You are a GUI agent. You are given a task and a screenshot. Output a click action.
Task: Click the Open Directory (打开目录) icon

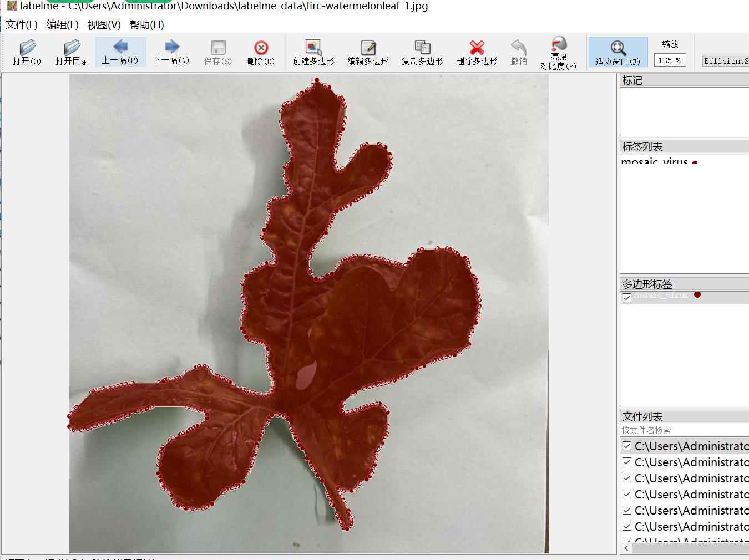72,52
